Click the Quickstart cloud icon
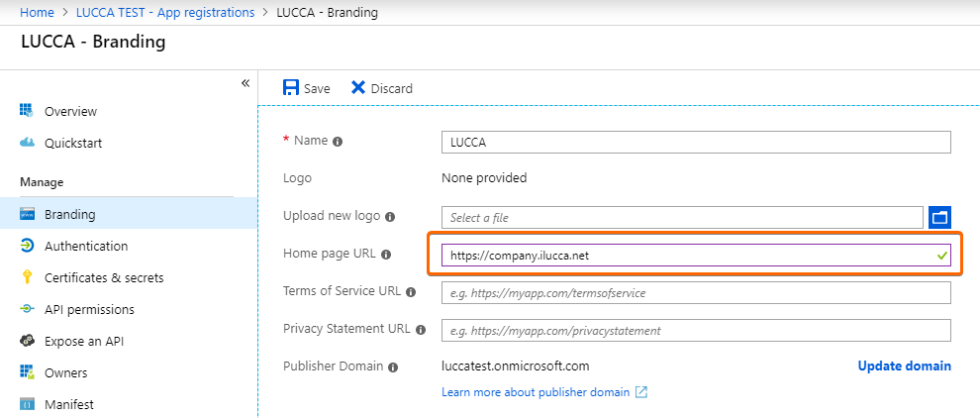This screenshot has width=980, height=418. tap(27, 143)
